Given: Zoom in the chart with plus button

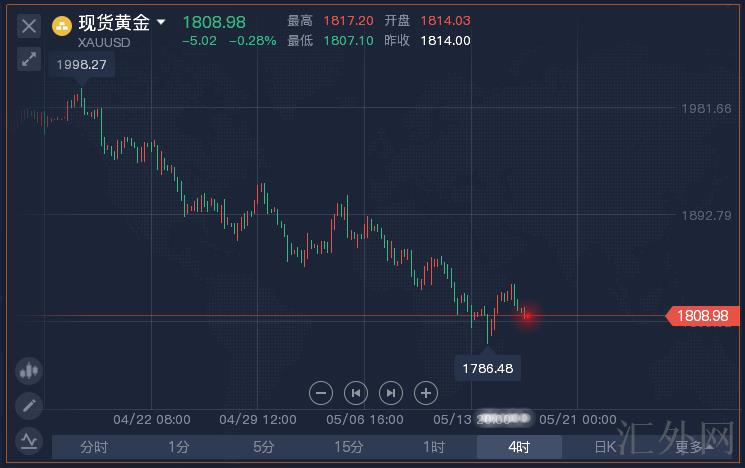Looking at the screenshot, I should (426, 393).
